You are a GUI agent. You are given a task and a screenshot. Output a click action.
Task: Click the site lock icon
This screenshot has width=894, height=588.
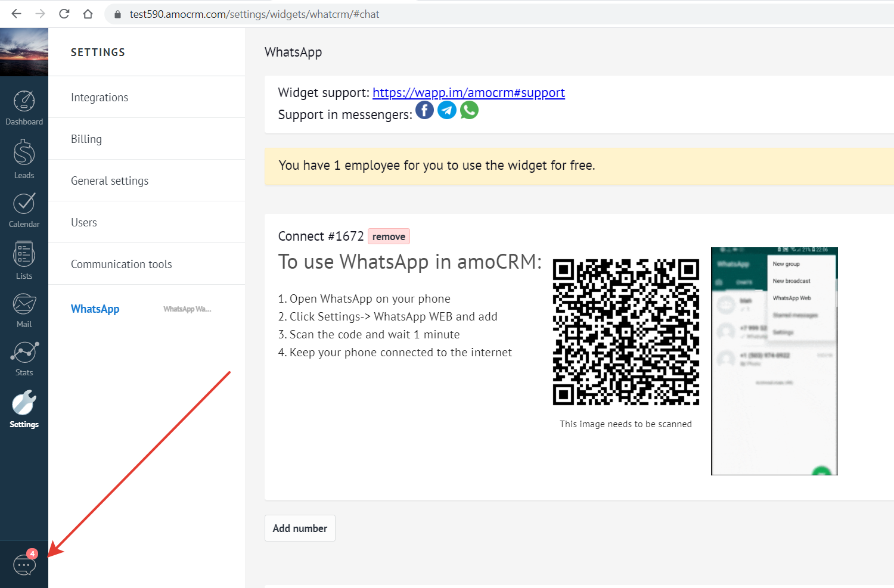117,14
